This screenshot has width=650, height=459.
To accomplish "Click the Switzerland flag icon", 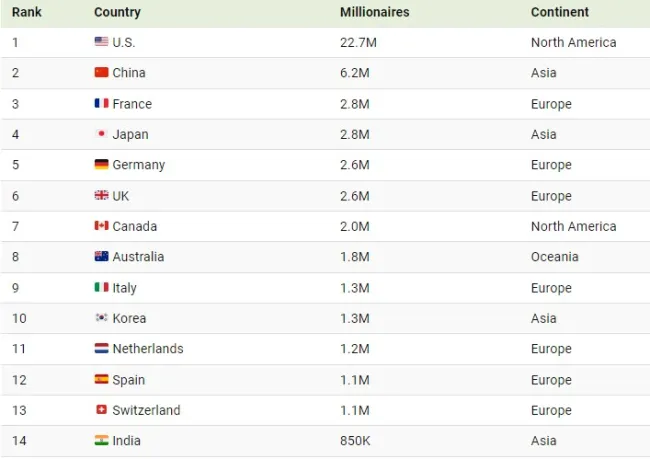I will click(x=101, y=410).
